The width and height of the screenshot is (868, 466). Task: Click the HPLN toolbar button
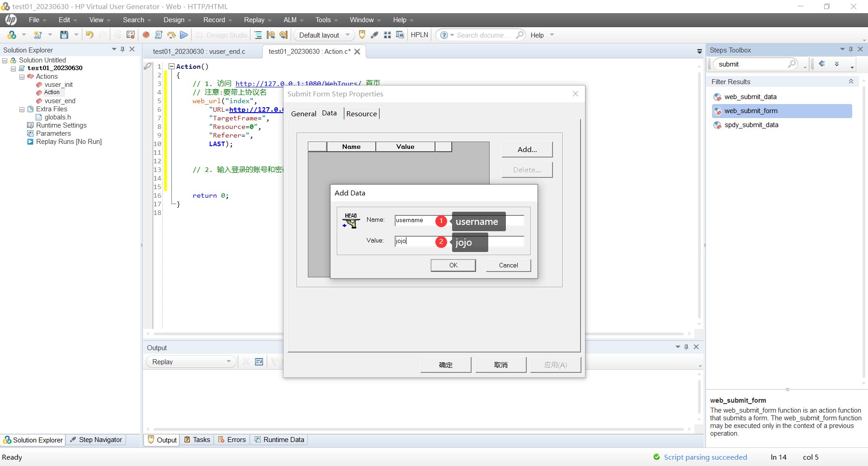pyautogui.click(x=420, y=35)
